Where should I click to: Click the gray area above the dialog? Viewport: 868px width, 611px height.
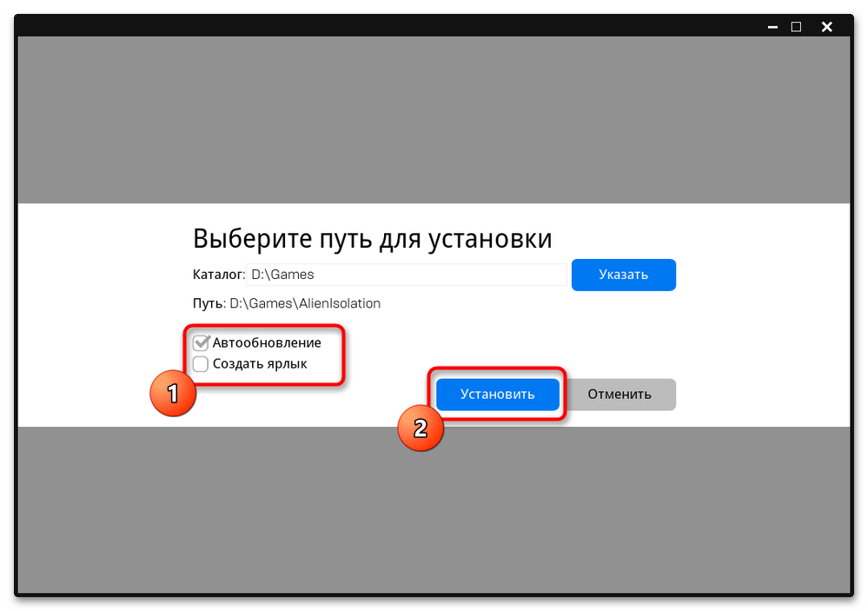(433, 120)
